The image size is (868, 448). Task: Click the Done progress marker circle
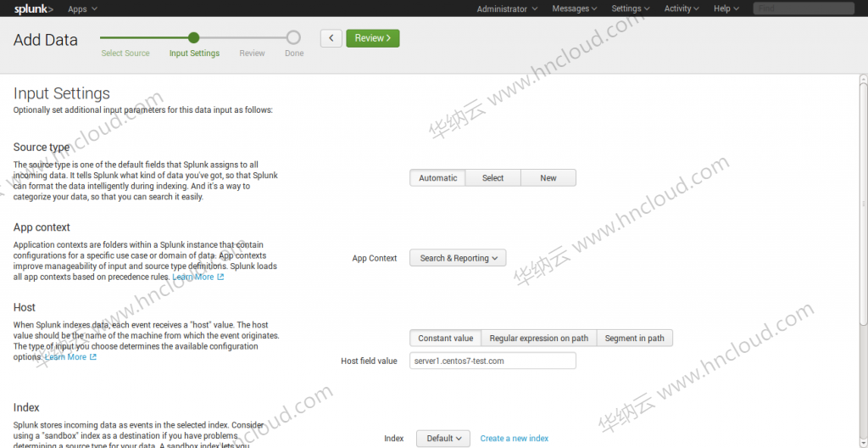(293, 37)
